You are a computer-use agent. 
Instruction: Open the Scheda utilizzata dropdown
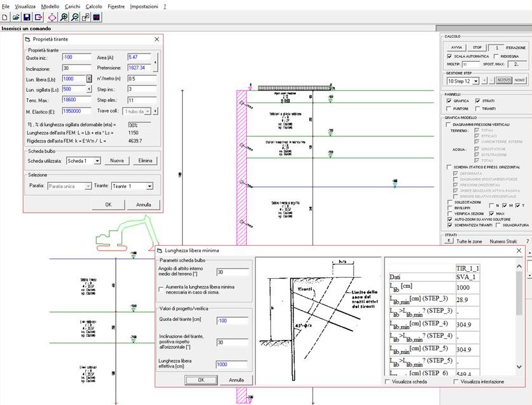[96, 161]
